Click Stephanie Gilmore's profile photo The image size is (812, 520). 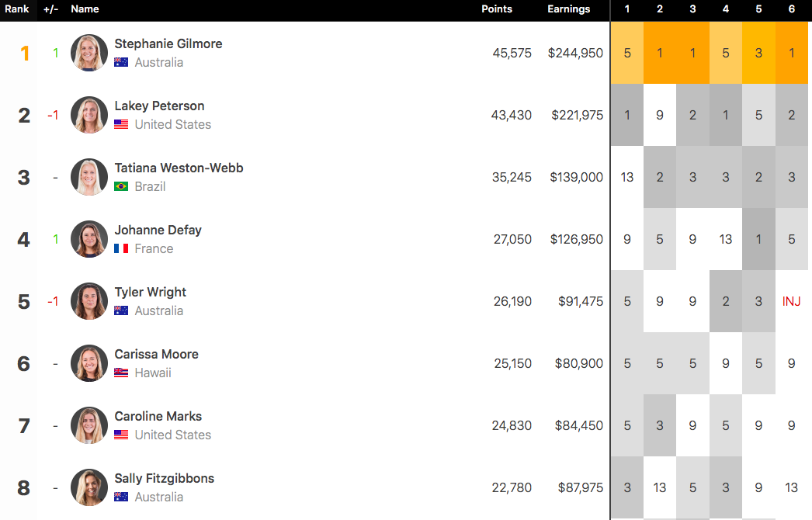coord(89,53)
